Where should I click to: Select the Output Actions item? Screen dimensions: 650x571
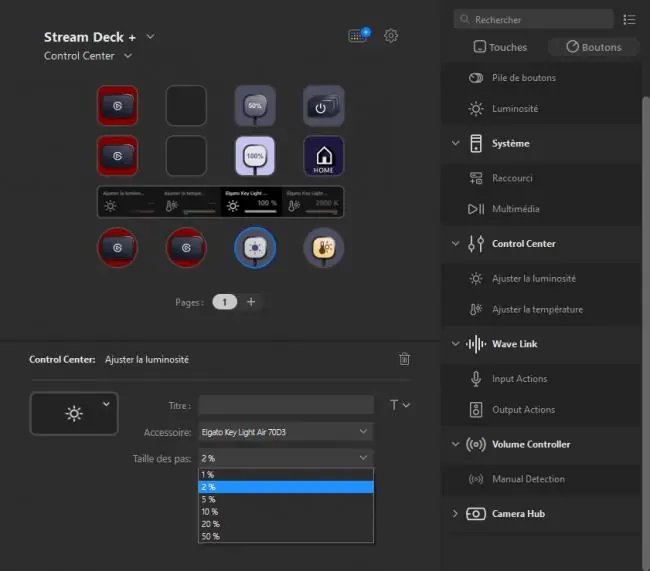[541, 410]
